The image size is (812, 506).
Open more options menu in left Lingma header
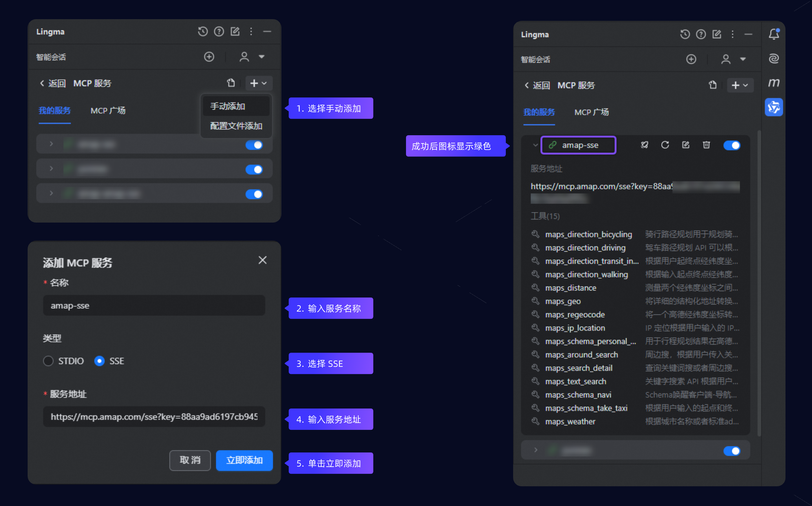[x=251, y=32]
